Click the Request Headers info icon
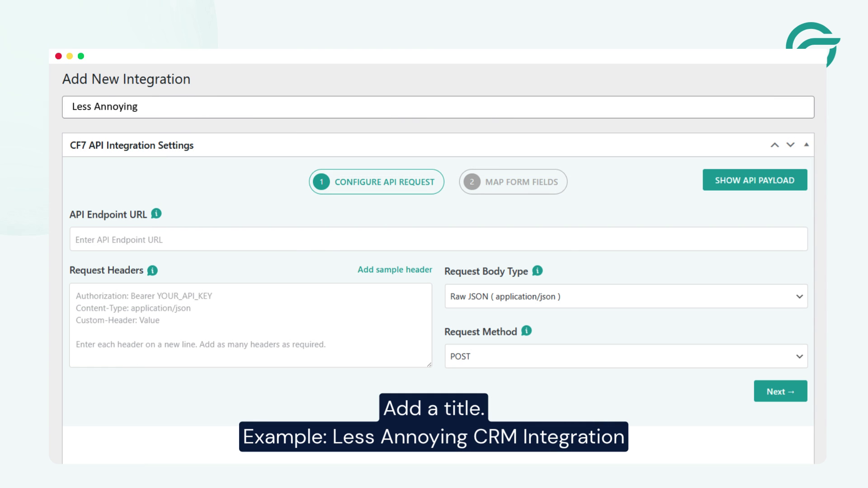This screenshot has height=488, width=868. coord(152,270)
